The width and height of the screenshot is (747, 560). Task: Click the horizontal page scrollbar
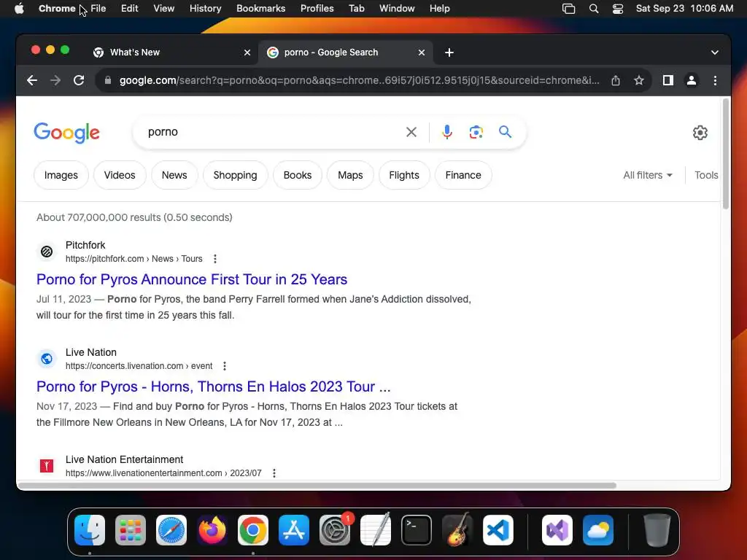click(317, 485)
